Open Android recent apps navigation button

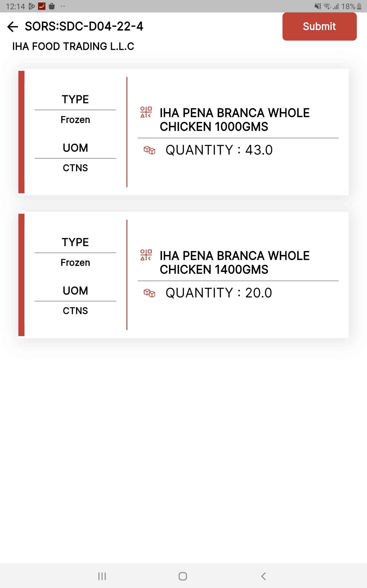click(x=102, y=576)
